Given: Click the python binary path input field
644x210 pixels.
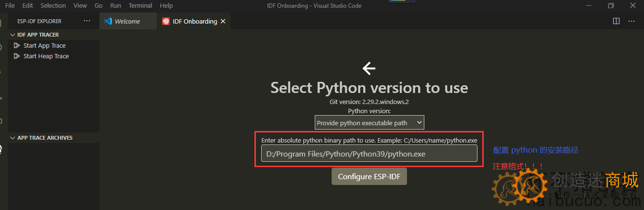Looking at the screenshot, I should tap(369, 154).
